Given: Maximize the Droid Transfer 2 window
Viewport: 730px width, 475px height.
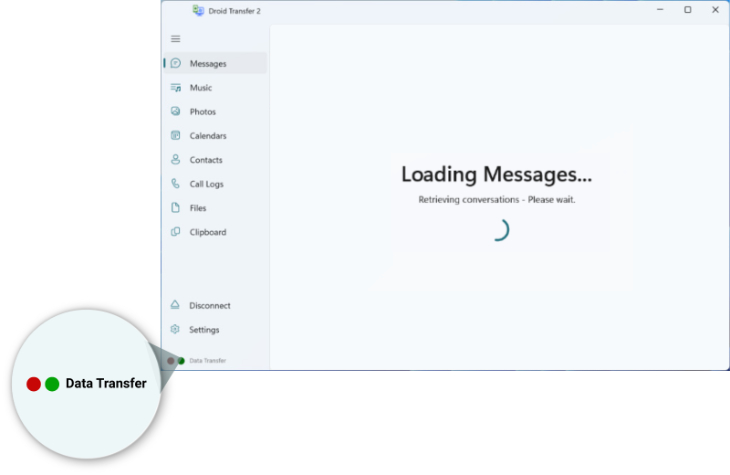Looking at the screenshot, I should (687, 10).
